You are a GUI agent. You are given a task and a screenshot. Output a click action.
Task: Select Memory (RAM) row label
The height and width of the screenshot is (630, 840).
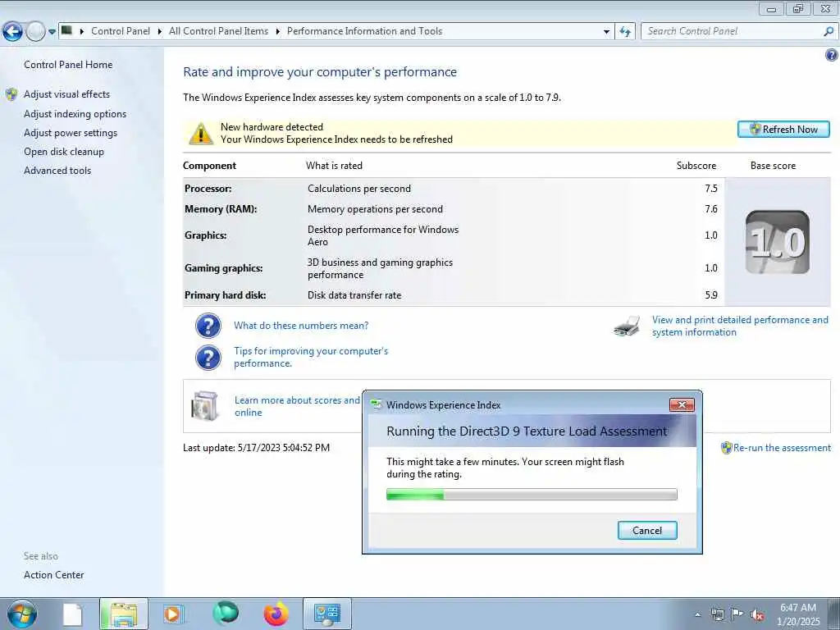[221, 209]
